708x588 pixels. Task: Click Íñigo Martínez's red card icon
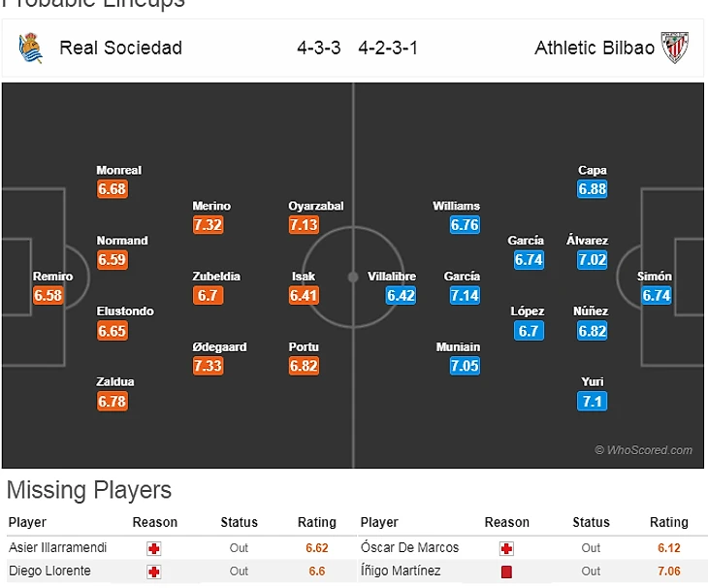coord(506,572)
